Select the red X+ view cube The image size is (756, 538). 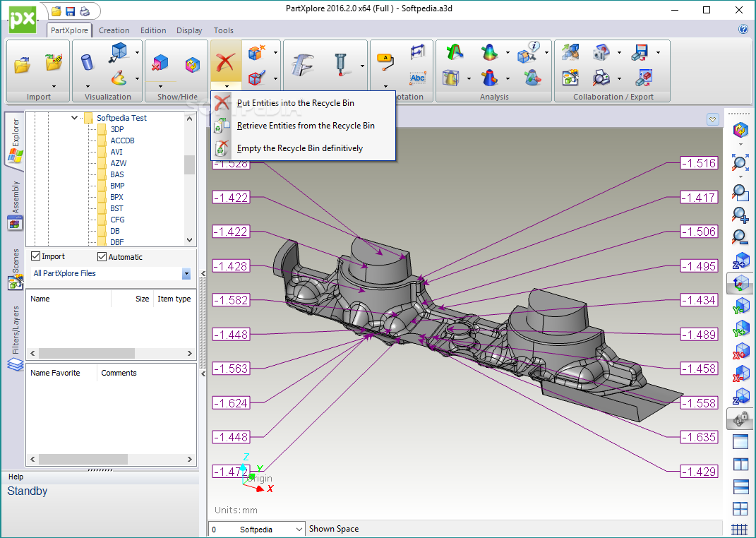pyautogui.click(x=741, y=352)
